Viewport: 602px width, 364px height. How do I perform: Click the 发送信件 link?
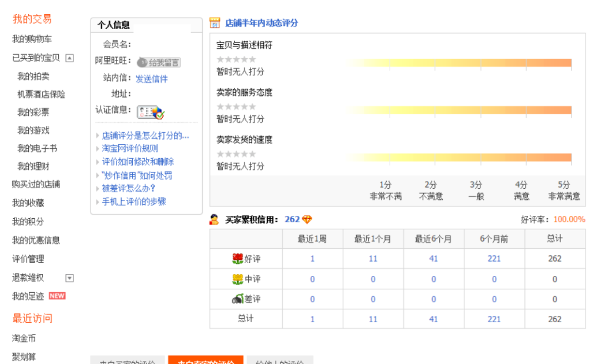152,79
